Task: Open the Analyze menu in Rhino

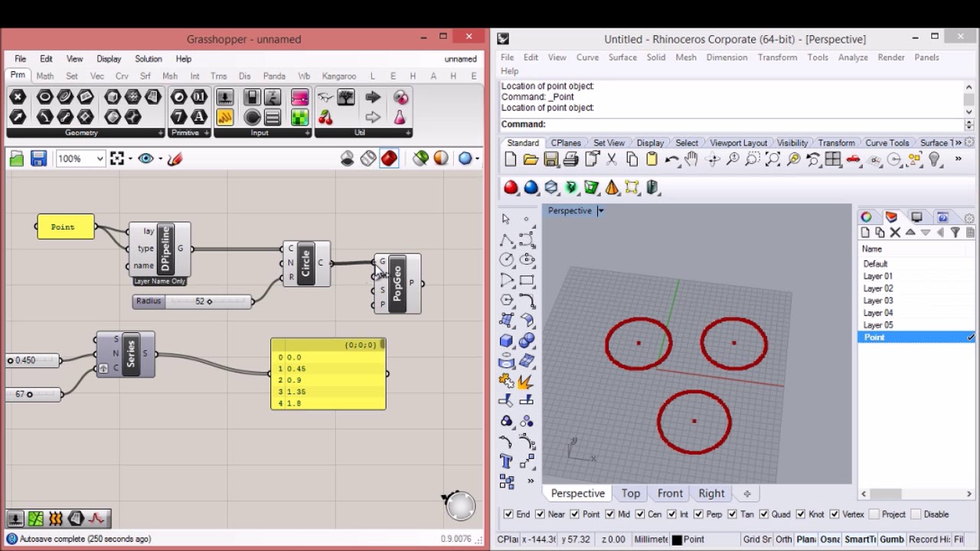Action: click(853, 57)
